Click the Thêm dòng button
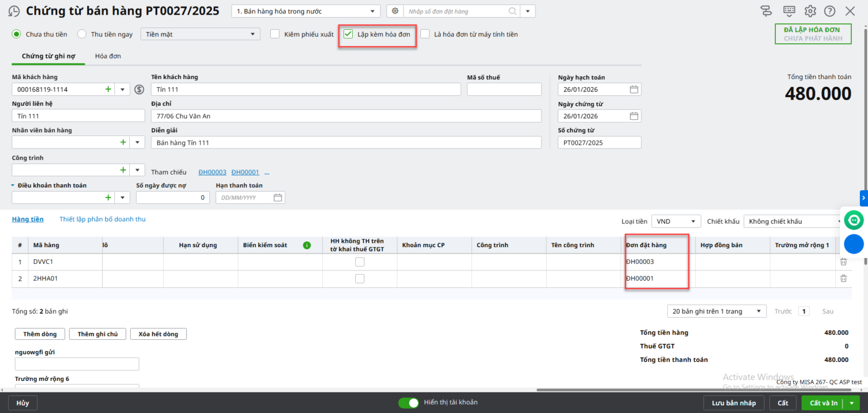The image size is (868, 413). coord(40,334)
